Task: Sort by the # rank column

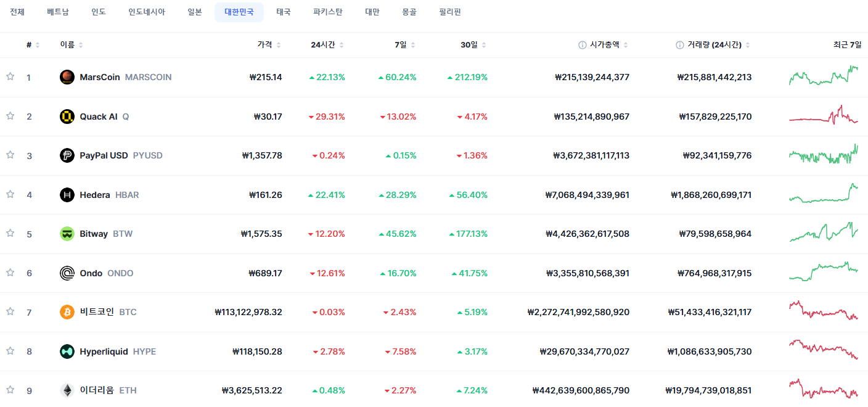Action: (33, 45)
